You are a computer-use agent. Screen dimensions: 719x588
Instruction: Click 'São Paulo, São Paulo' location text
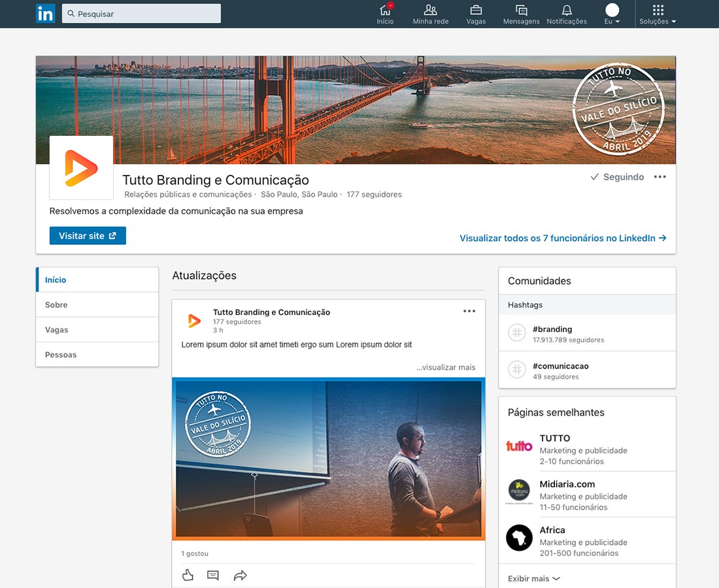(x=299, y=194)
